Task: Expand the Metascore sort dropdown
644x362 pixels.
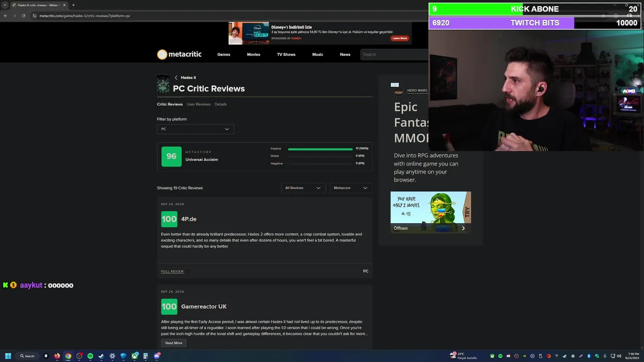Action: pyautogui.click(x=351, y=188)
